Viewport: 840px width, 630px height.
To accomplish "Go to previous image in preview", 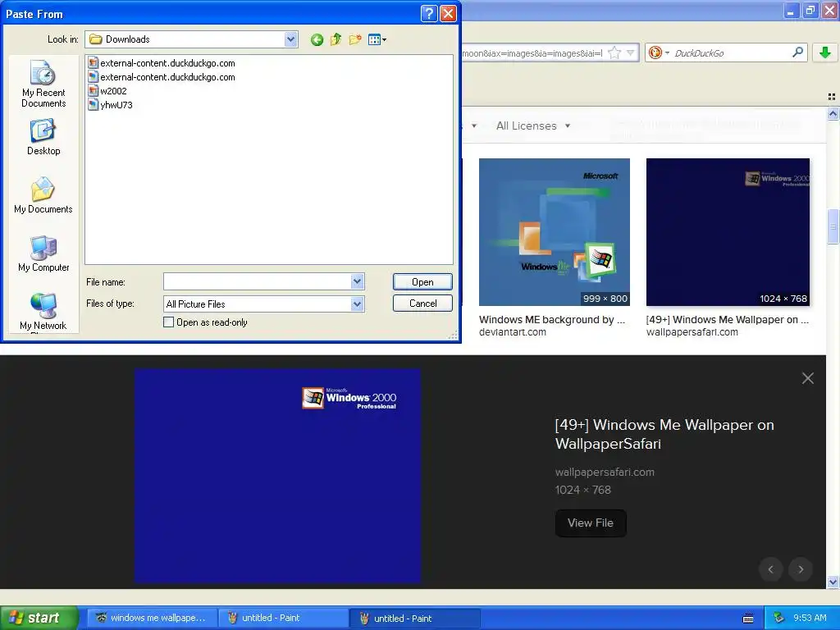I will [x=771, y=569].
